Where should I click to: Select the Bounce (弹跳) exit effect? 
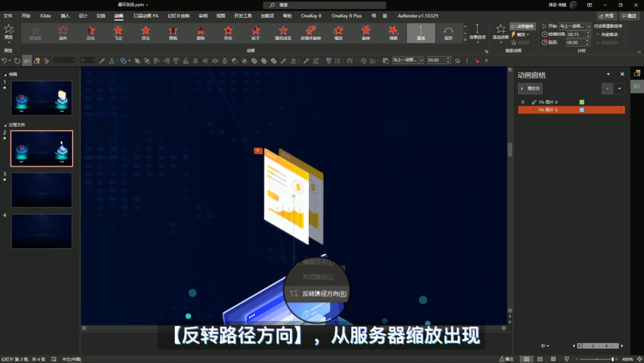(393, 33)
